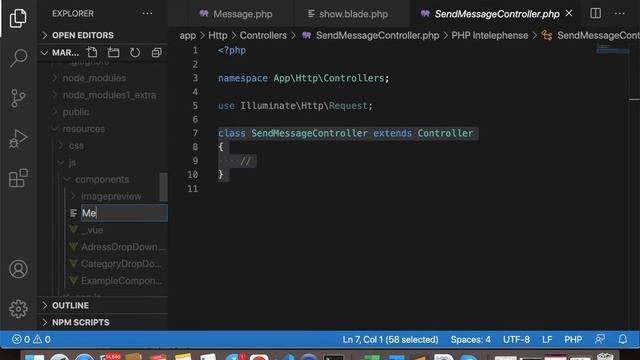The width and height of the screenshot is (640, 360).
Task: Open the _.vue file
Action: click(x=92, y=230)
